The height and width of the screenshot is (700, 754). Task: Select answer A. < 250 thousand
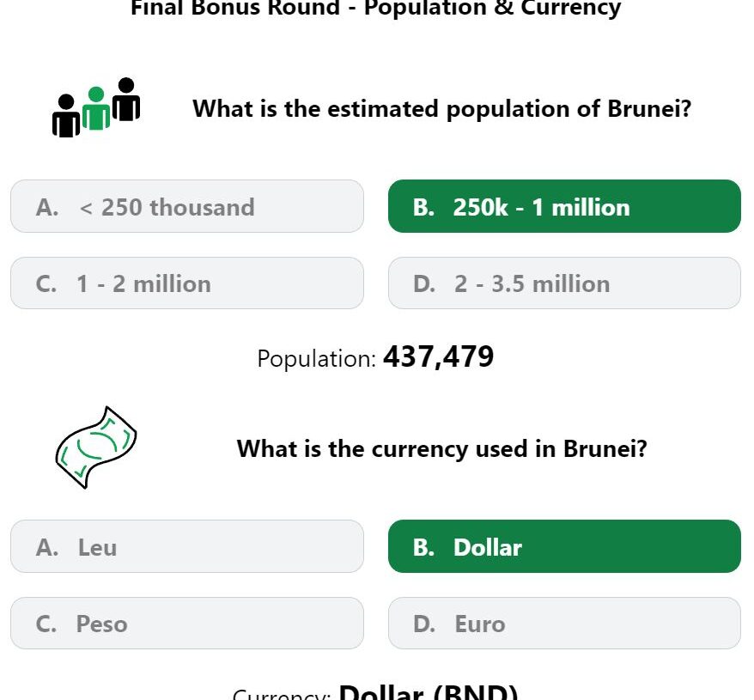(187, 206)
